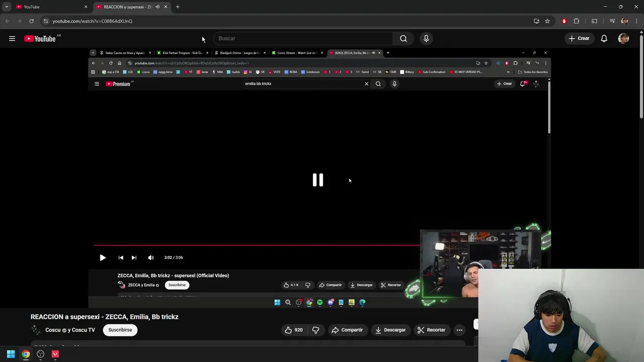Start voice search with the microphone button
This screenshot has height=362, width=644.
426,39
